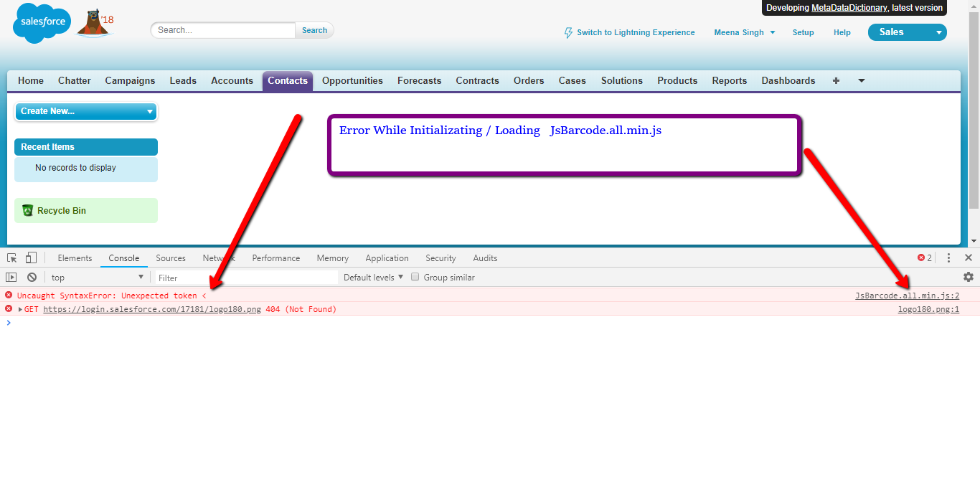Open the Cases tab
Image resolution: width=980 pixels, height=482 pixels.
click(x=573, y=81)
